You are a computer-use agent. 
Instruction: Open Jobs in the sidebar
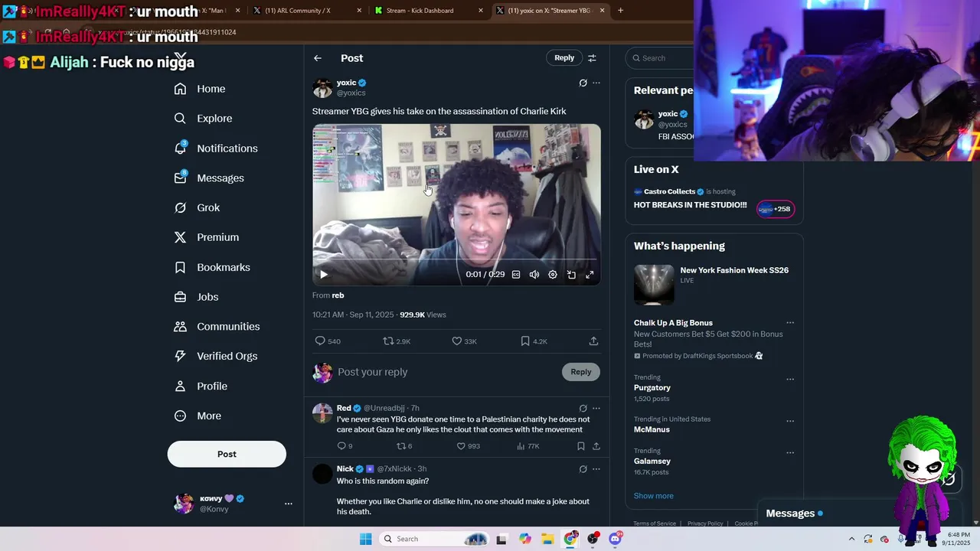196,297
